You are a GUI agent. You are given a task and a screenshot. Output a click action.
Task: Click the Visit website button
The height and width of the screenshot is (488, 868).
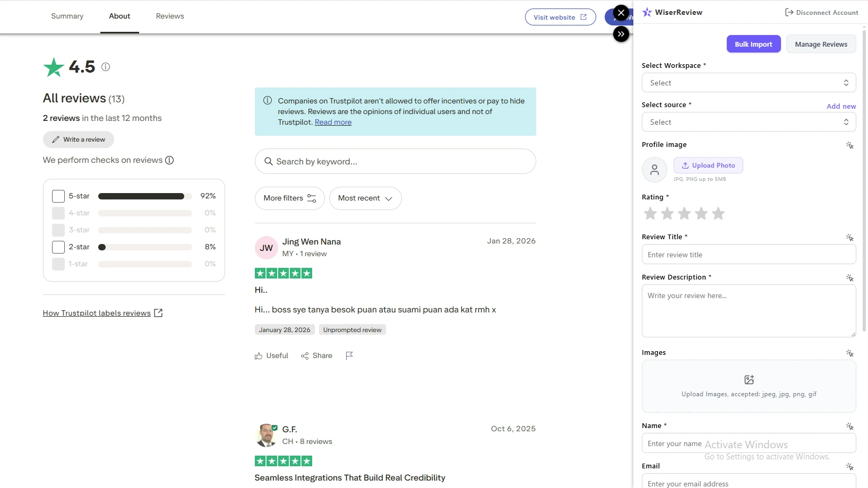[x=560, y=17]
